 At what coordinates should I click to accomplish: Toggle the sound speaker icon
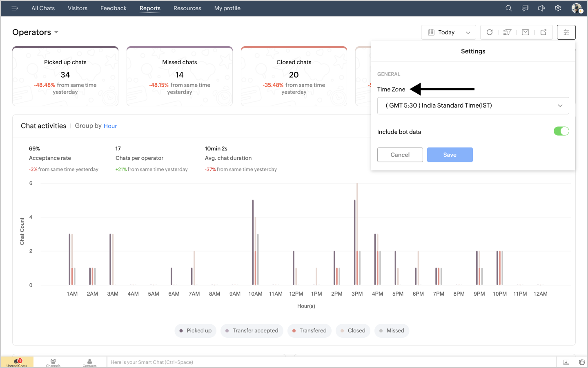click(x=541, y=8)
